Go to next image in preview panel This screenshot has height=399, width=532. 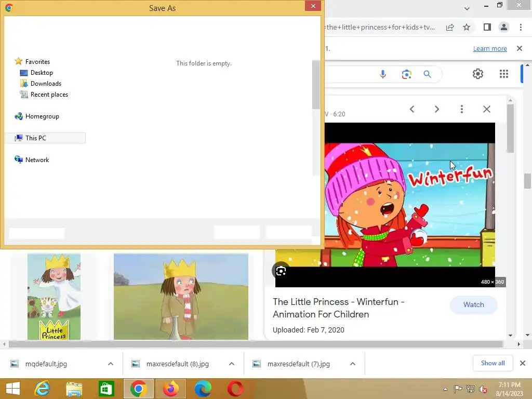[x=436, y=109]
